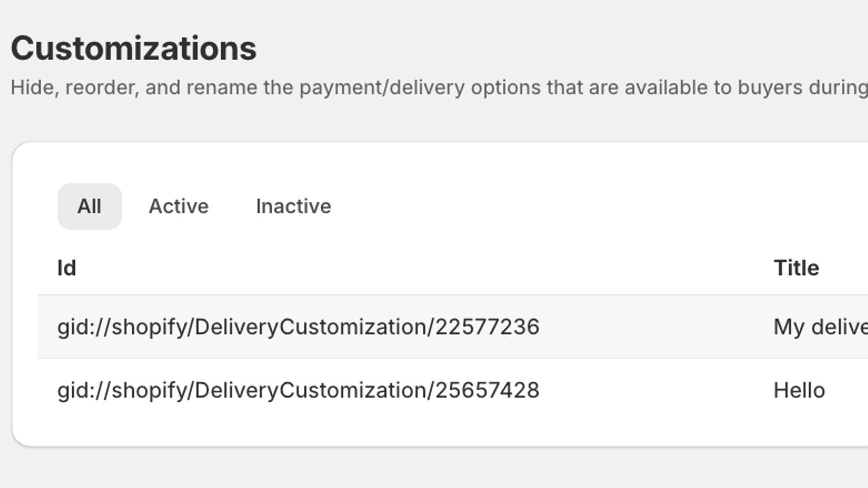The width and height of the screenshot is (868, 488).
Task: Click the second table row
Action: [x=380, y=389]
